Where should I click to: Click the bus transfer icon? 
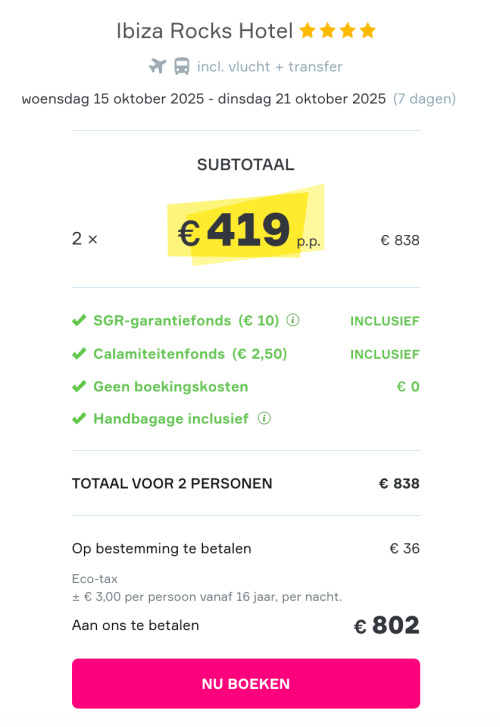coord(182,66)
